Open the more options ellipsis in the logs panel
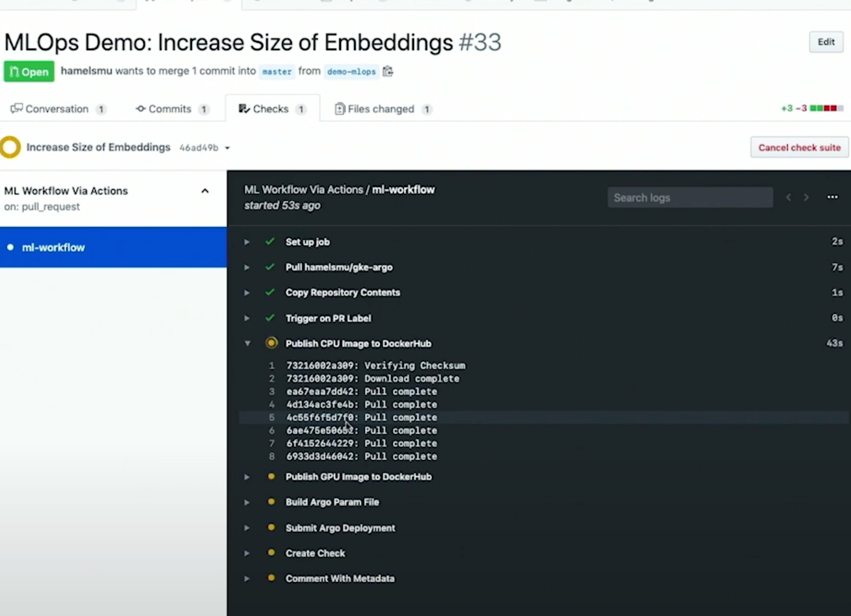Screen dimensions: 851x616 tap(832, 197)
